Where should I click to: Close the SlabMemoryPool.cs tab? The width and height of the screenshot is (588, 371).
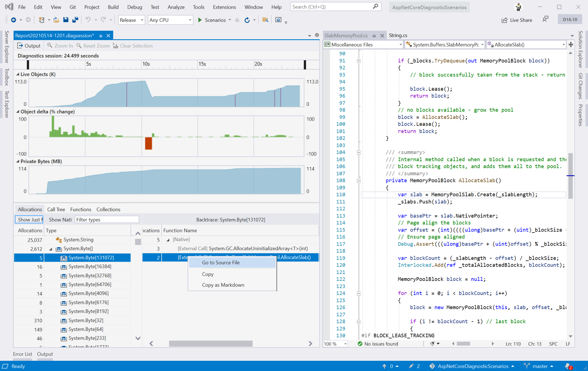click(x=382, y=36)
